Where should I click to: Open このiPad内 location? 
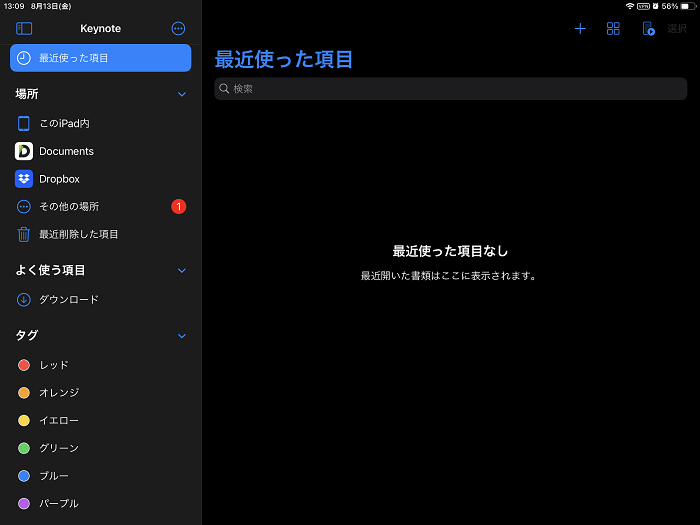coord(100,123)
